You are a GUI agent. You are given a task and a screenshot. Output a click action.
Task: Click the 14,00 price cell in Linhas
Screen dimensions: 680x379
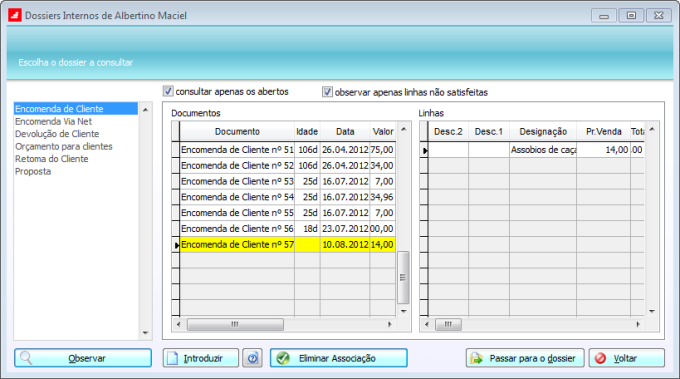click(603, 150)
